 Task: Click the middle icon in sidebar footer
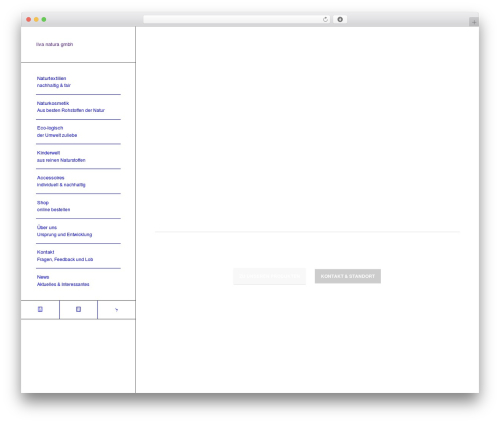[78, 309]
